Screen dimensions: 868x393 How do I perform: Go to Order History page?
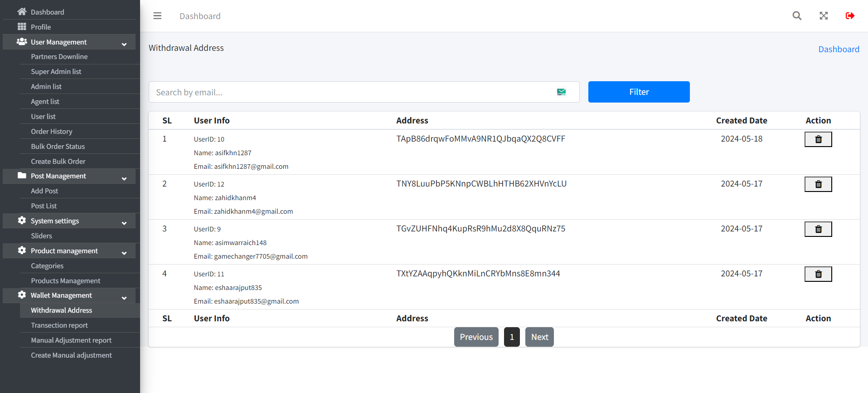(x=52, y=132)
